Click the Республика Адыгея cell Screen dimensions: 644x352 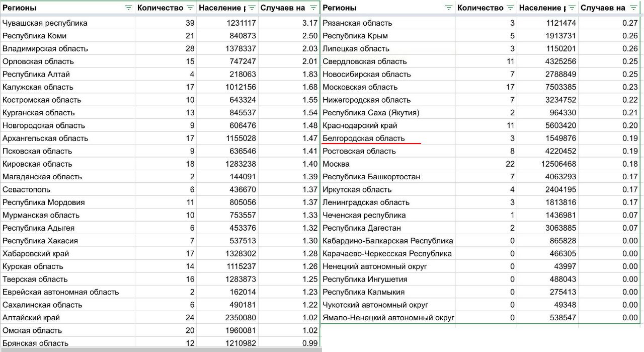[67, 228]
